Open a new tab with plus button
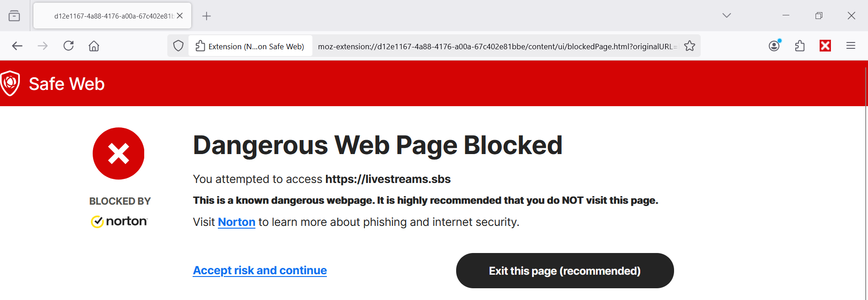The height and width of the screenshot is (300, 868). pos(207,16)
